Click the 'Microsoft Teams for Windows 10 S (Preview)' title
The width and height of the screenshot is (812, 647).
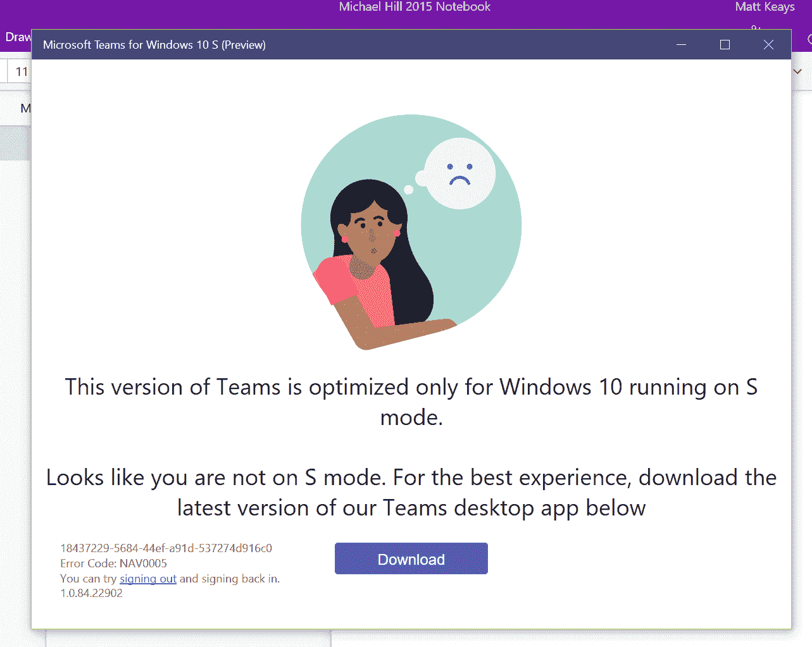(154, 45)
